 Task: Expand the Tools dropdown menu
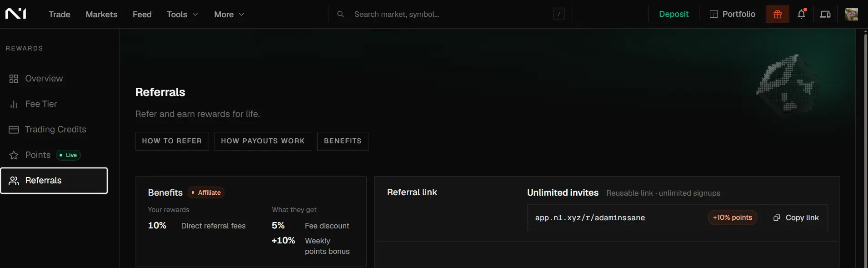[x=182, y=14]
